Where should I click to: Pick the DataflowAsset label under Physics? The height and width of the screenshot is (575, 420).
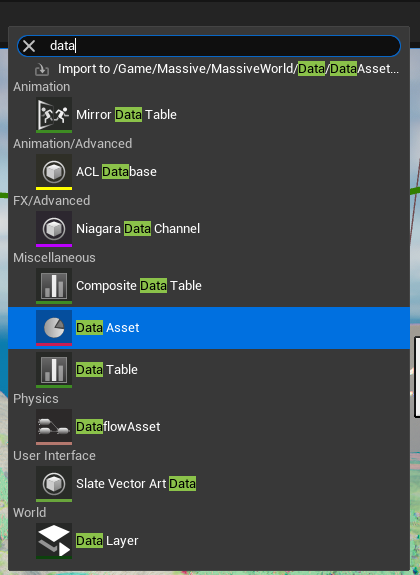tap(118, 427)
